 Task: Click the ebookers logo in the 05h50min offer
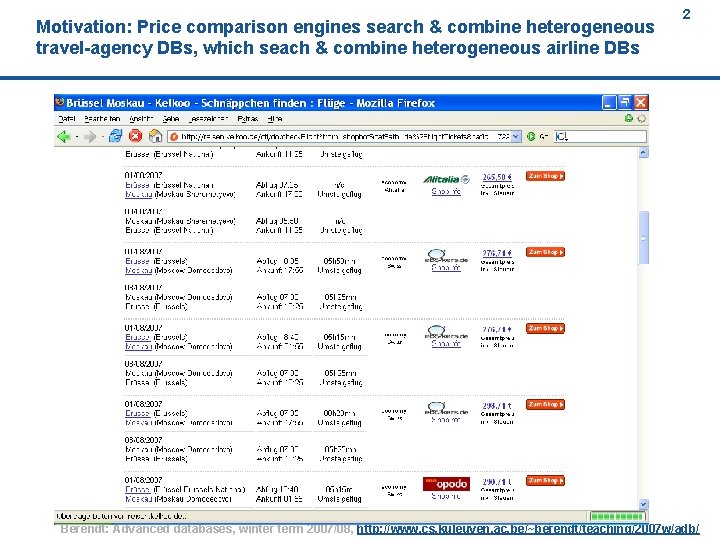click(x=446, y=256)
